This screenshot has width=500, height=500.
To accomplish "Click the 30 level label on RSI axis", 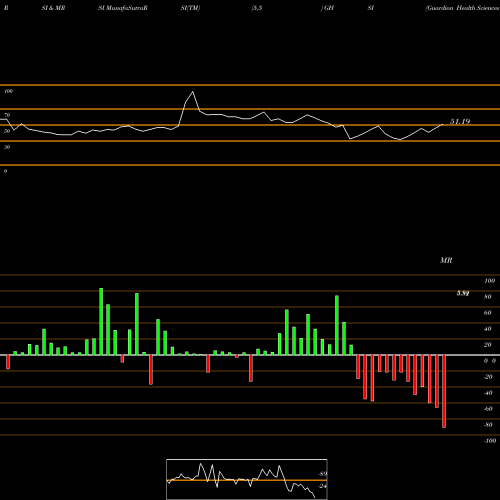I will pos(7,147).
